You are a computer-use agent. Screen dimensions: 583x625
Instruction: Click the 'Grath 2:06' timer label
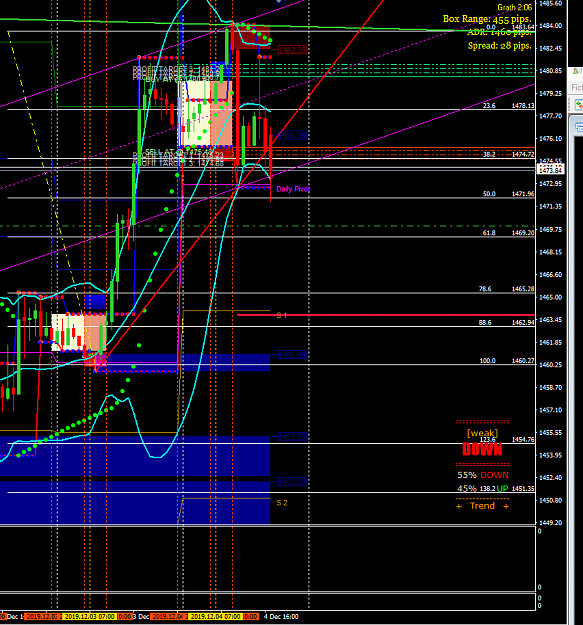[514, 7]
